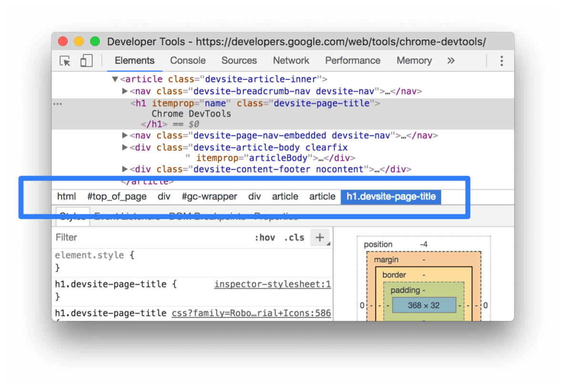This screenshot has width=572, height=392.
Task: Click the first article breadcrumb
Action: click(x=285, y=196)
